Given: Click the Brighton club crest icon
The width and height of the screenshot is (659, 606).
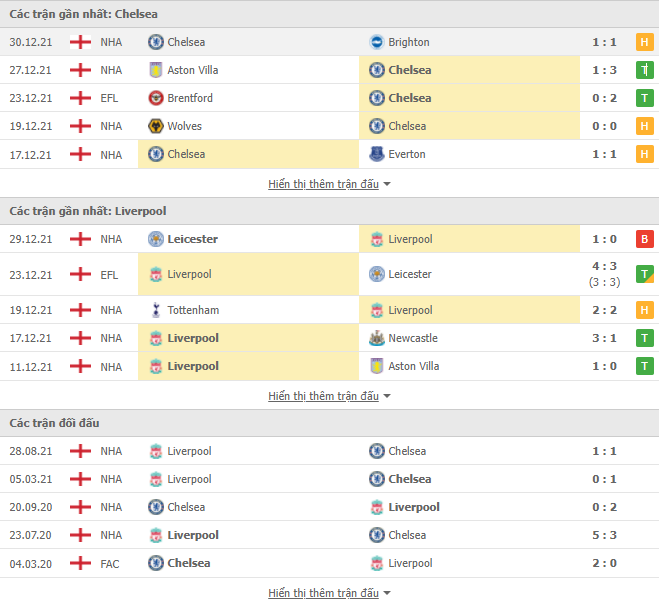Looking at the screenshot, I should (x=377, y=42).
